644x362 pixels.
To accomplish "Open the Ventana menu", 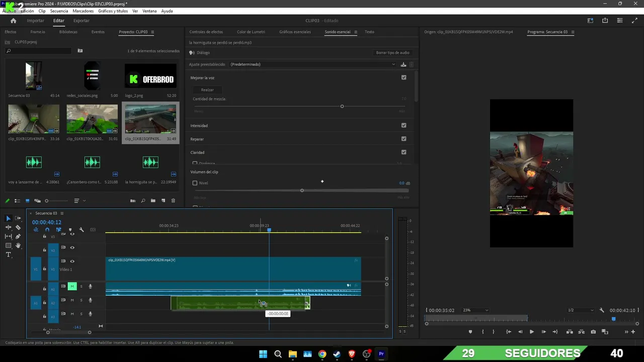I will (149, 11).
